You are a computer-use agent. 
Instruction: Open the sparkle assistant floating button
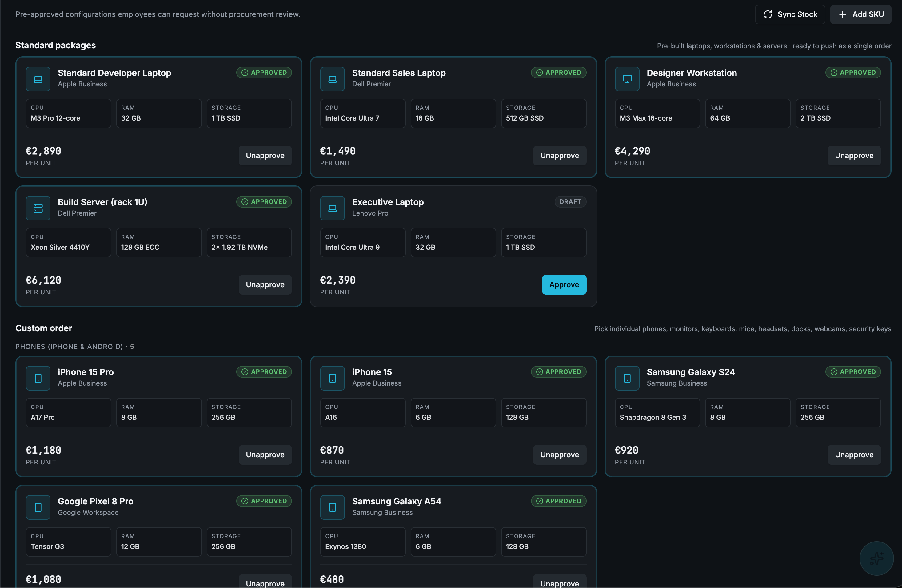click(876, 558)
